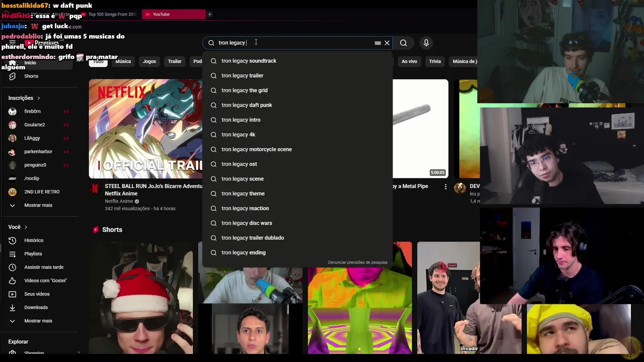Open Netflix Anime channel name link
644x362 pixels.
[119, 201]
